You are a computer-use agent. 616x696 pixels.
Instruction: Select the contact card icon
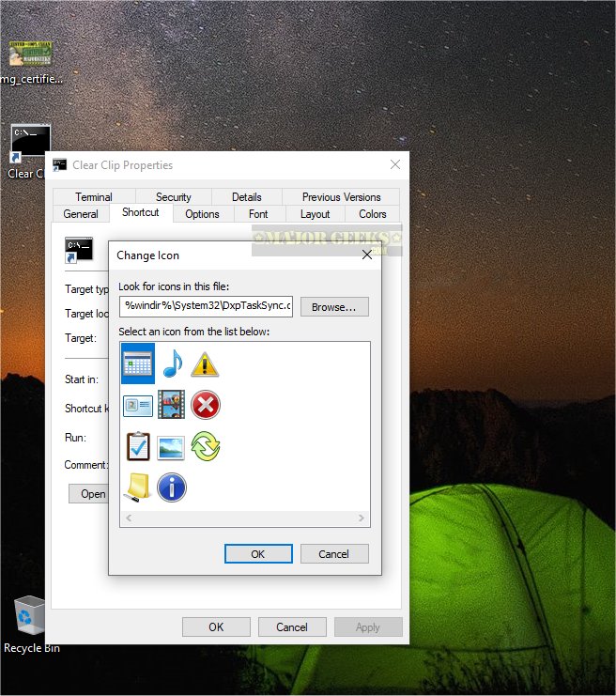138,405
